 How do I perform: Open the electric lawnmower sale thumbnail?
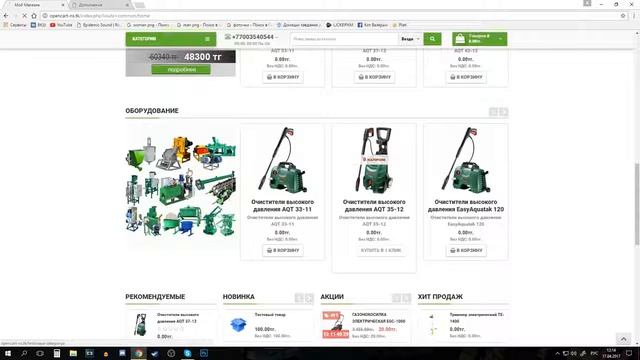click(336, 324)
